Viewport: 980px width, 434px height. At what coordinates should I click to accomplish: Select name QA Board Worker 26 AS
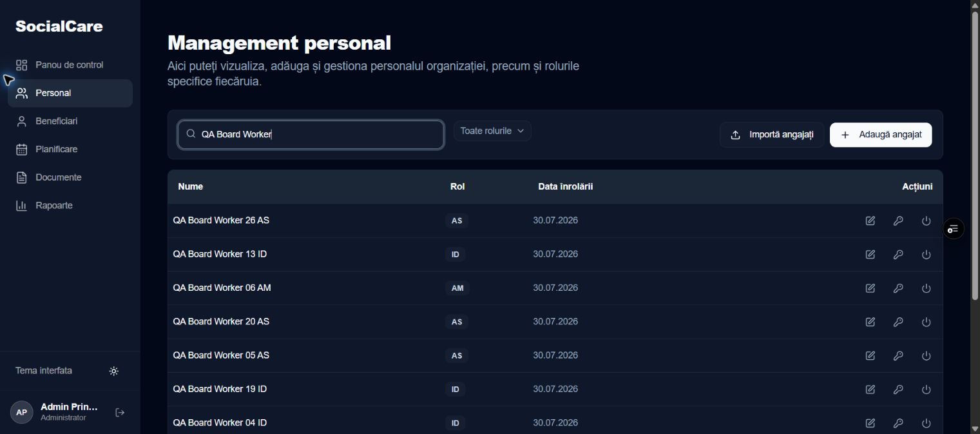coord(221,221)
